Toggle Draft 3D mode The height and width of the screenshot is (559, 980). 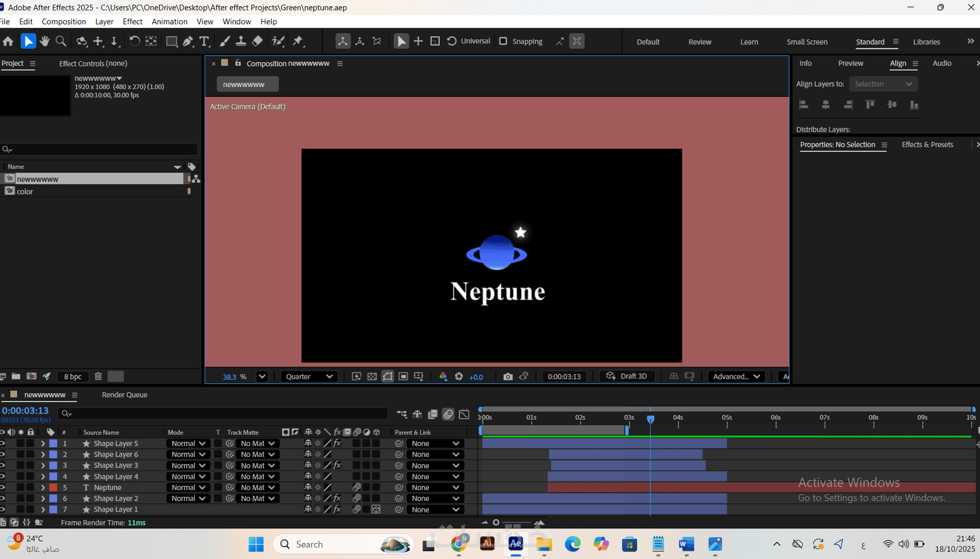[627, 376]
